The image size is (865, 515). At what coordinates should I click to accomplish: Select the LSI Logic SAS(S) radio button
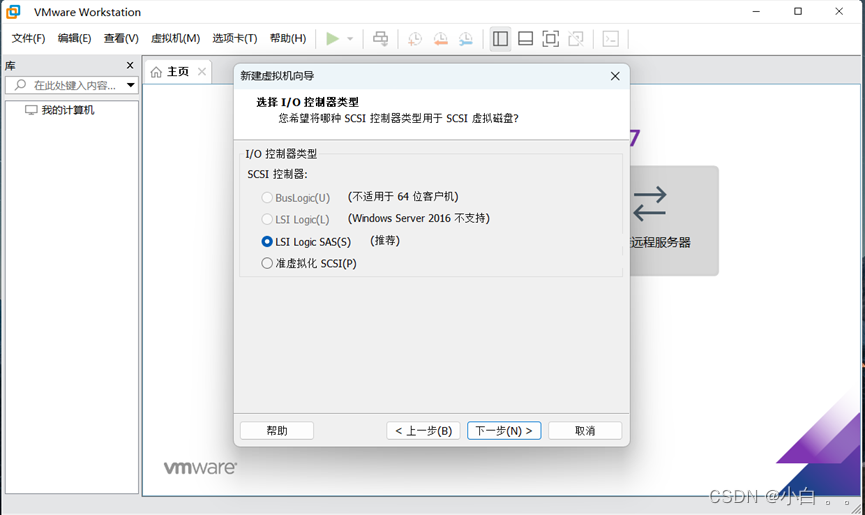pyautogui.click(x=267, y=242)
